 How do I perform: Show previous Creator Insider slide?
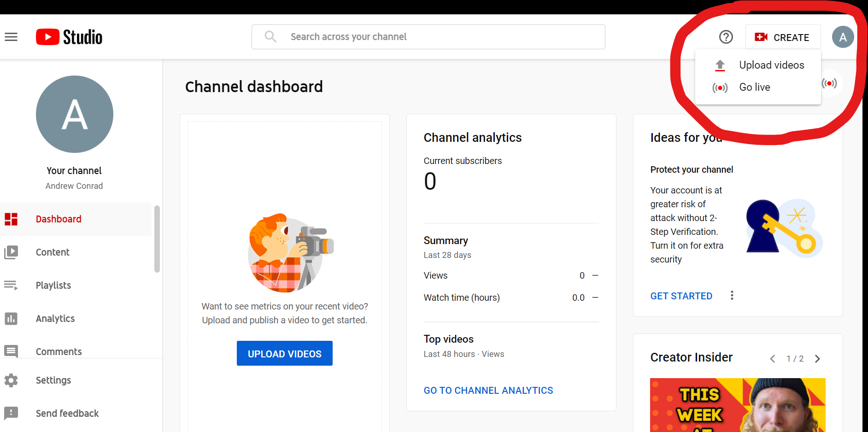773,359
